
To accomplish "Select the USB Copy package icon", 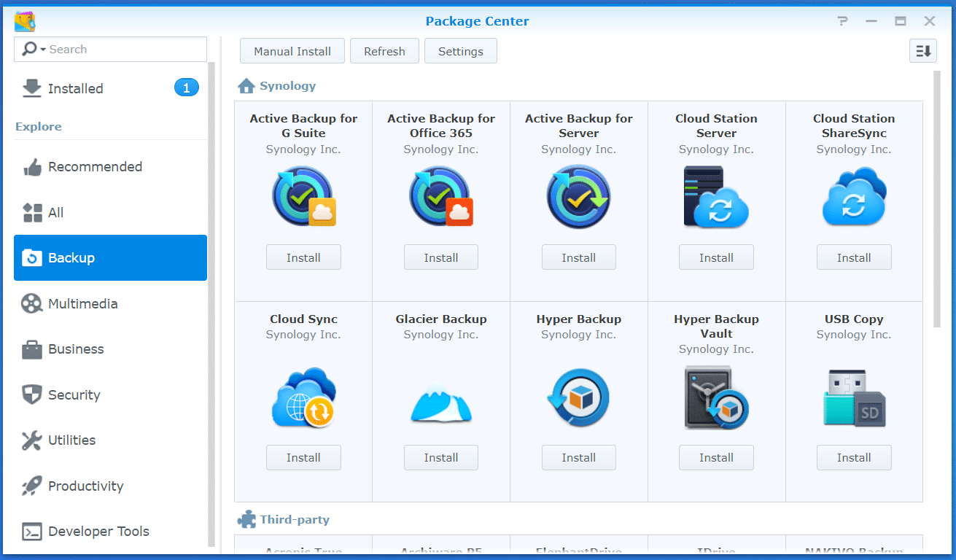I will pyautogui.click(x=853, y=399).
